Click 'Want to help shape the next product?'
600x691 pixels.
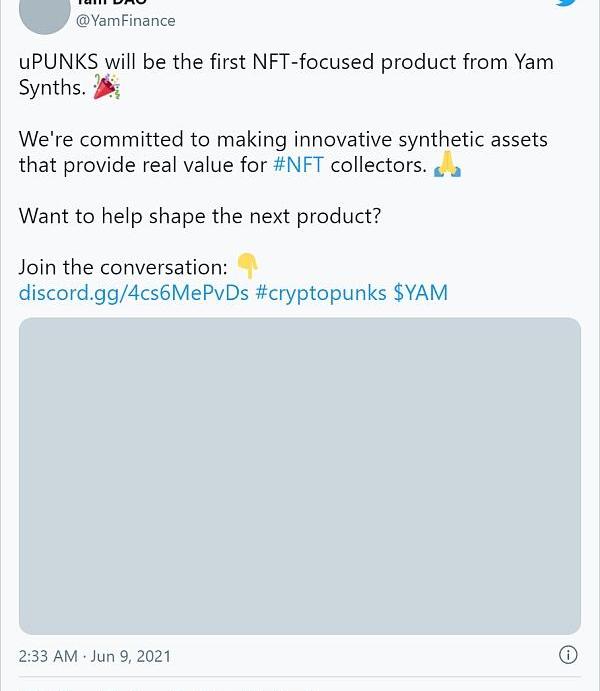pos(200,216)
